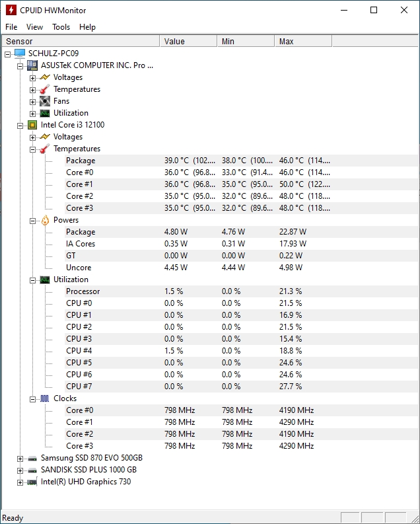420x524 pixels.
Task: Collapse the Clocks node
Action: click(x=32, y=399)
